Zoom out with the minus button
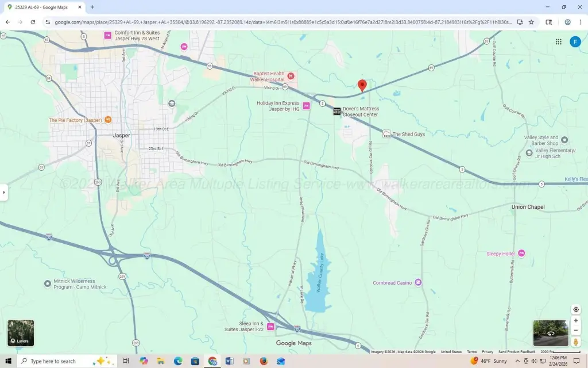The width and height of the screenshot is (588, 368). 576,331
